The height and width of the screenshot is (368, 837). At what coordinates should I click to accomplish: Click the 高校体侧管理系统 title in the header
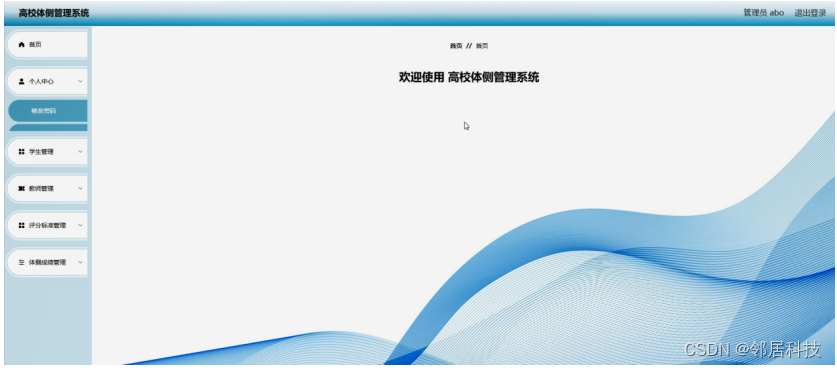54,13
